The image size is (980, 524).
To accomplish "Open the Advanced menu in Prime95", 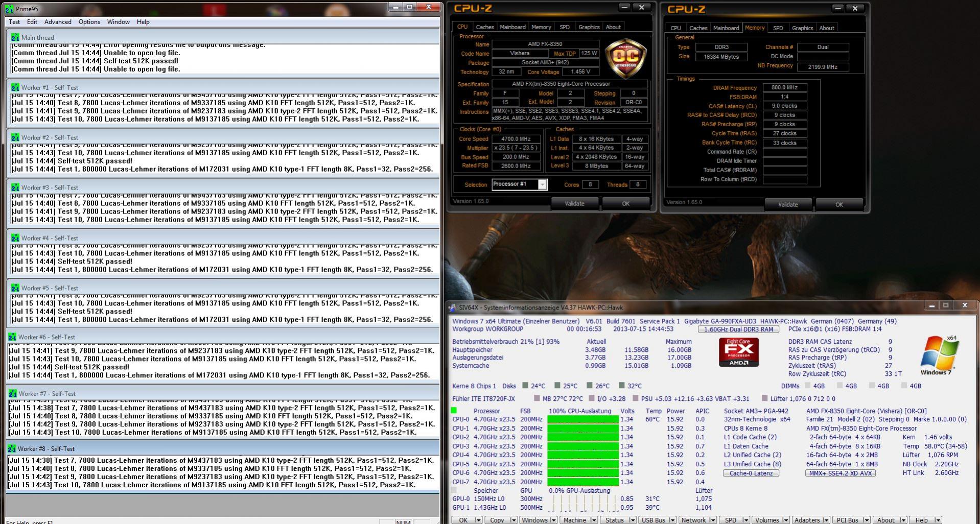I will click(x=58, y=22).
